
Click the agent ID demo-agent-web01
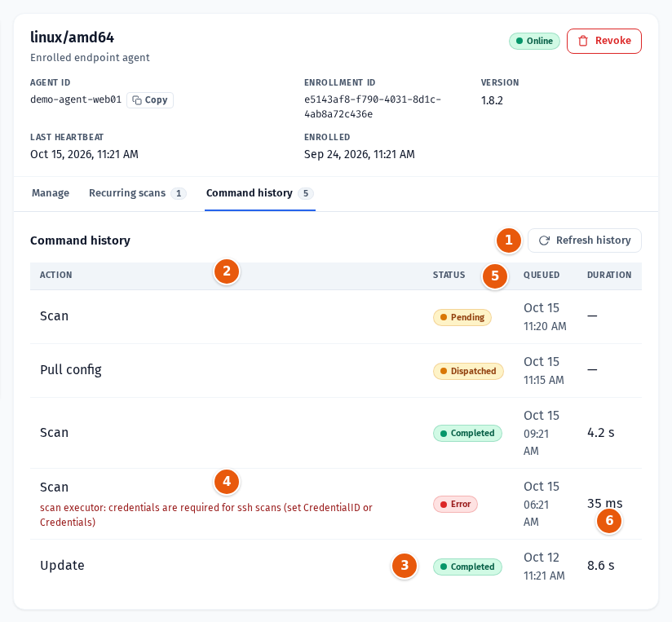coord(76,99)
